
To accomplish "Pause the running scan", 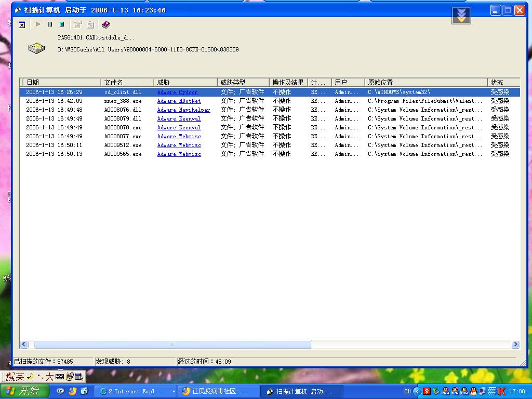I will [x=50, y=24].
